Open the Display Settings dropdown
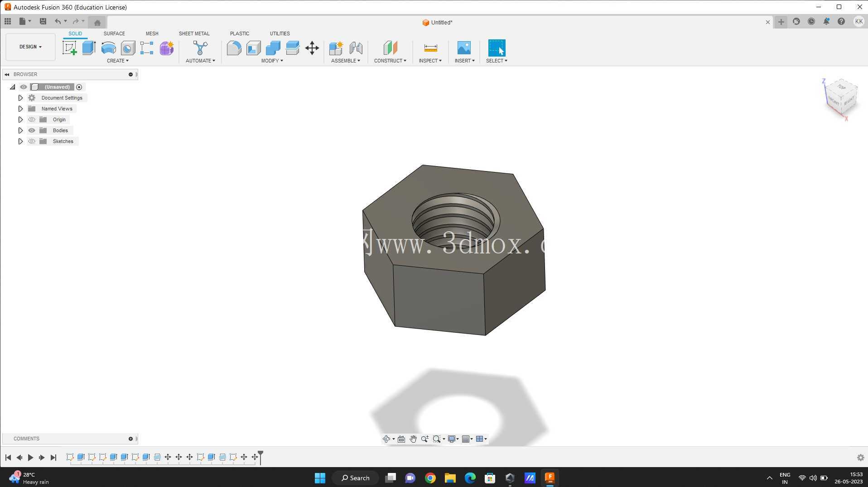 pyautogui.click(x=453, y=439)
